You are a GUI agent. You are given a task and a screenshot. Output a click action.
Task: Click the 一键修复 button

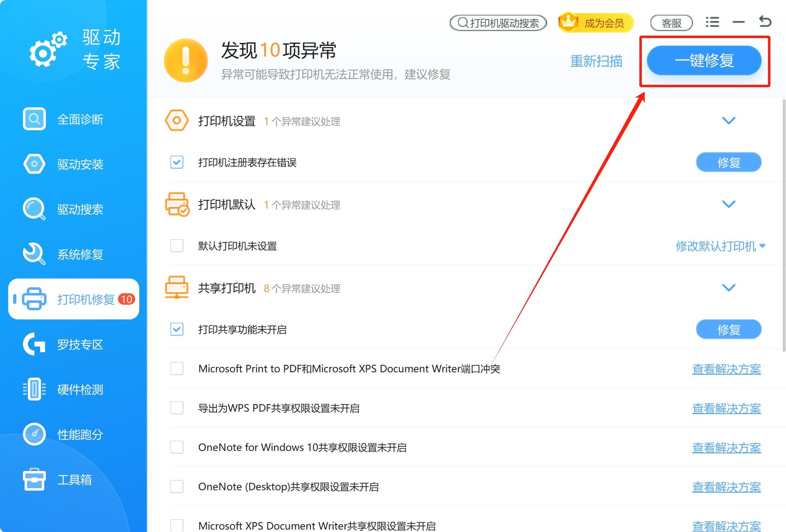704,61
